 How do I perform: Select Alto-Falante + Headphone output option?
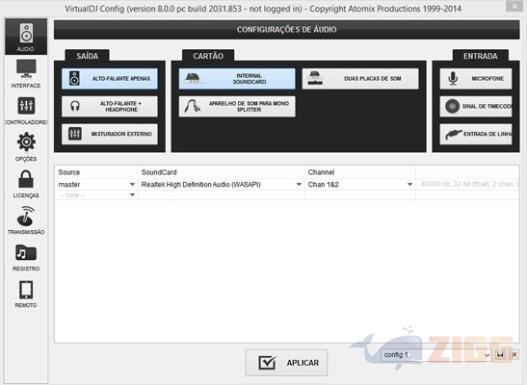(x=110, y=106)
